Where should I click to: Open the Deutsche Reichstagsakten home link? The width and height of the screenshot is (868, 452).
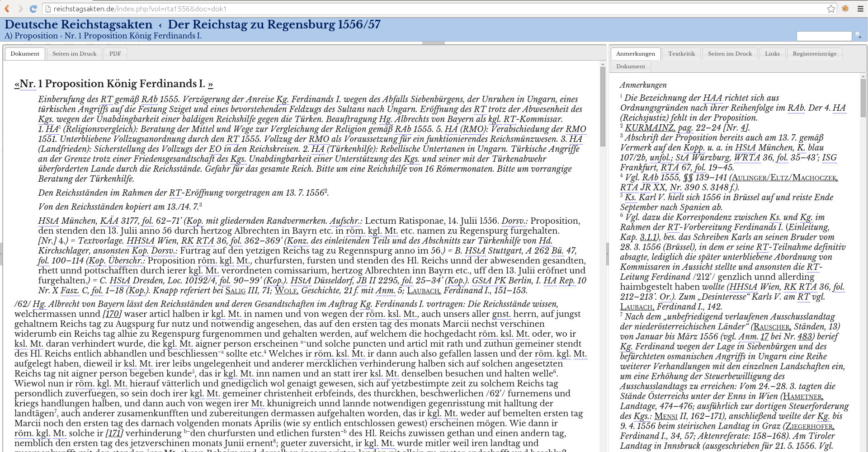pyautogui.click(x=79, y=24)
